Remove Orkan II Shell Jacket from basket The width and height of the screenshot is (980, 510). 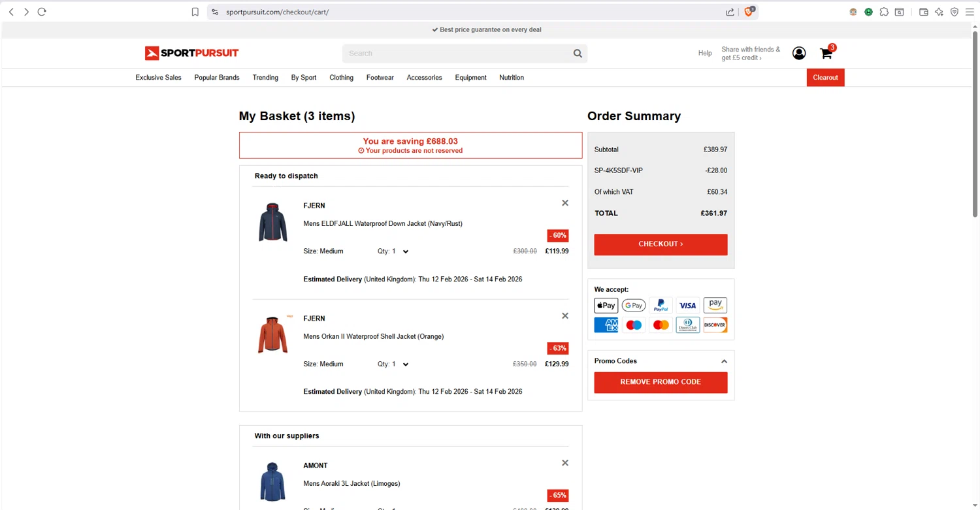(565, 316)
